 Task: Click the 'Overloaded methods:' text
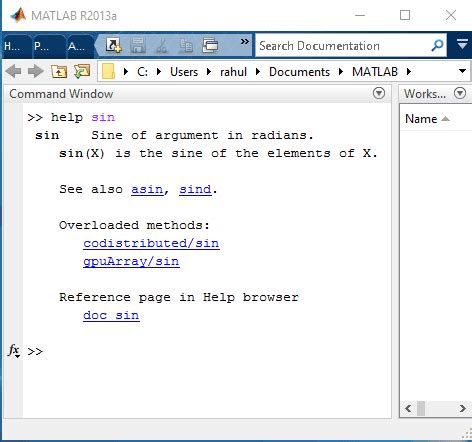click(135, 225)
